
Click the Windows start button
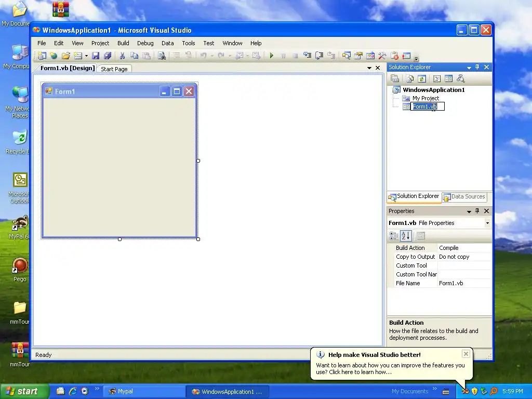click(24, 391)
